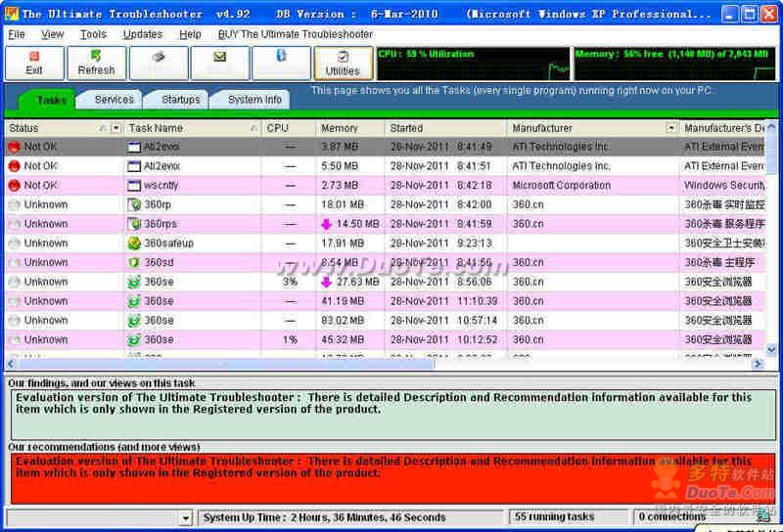Click Unknown status icon of 360safeup

click(15, 244)
